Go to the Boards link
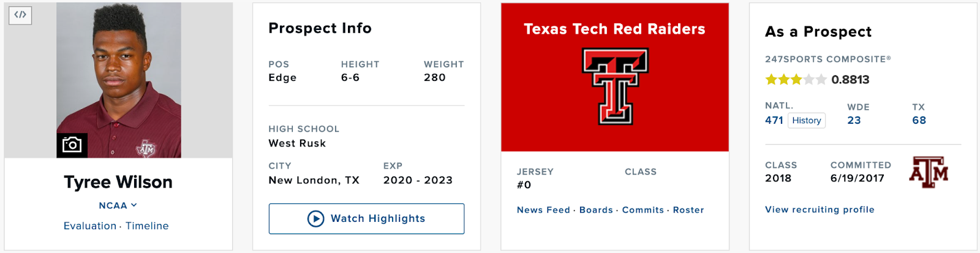The image size is (980, 253). pos(596,210)
